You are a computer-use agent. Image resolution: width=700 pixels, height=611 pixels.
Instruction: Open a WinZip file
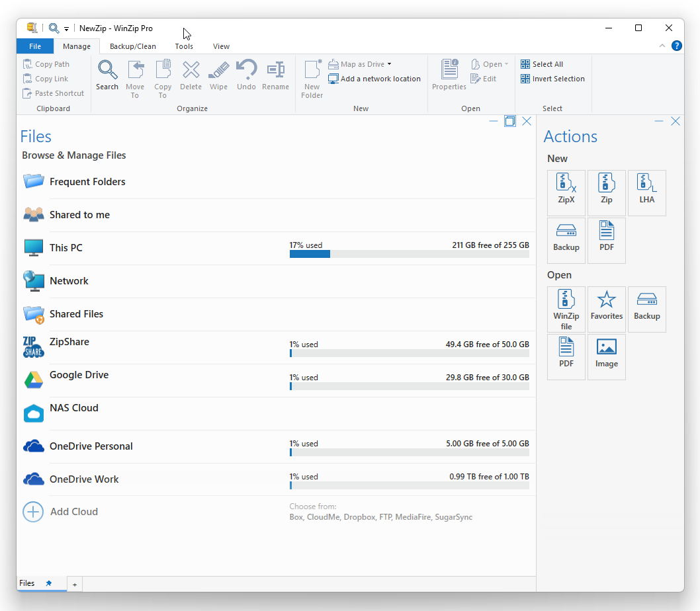pos(566,309)
